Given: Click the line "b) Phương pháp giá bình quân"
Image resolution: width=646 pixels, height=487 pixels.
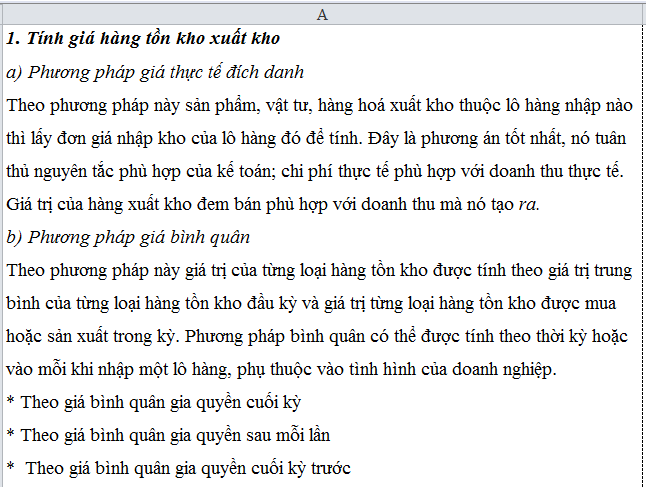Looking at the screenshot, I should tap(128, 237).
